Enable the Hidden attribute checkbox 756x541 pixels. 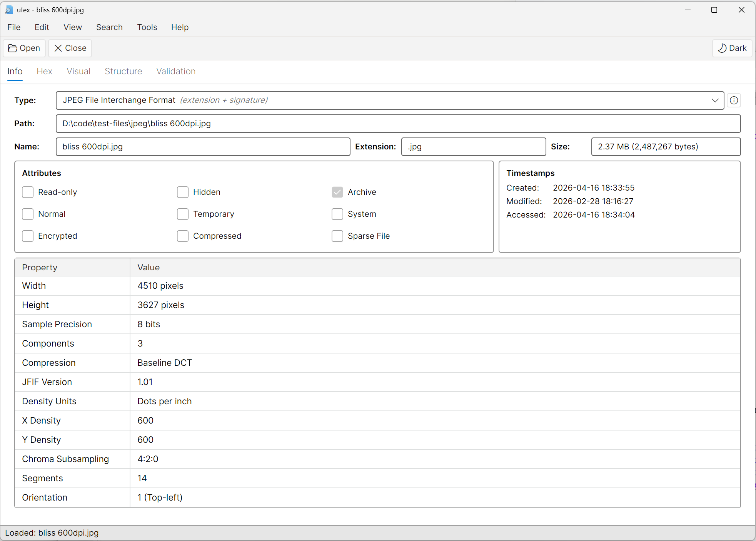[183, 192]
